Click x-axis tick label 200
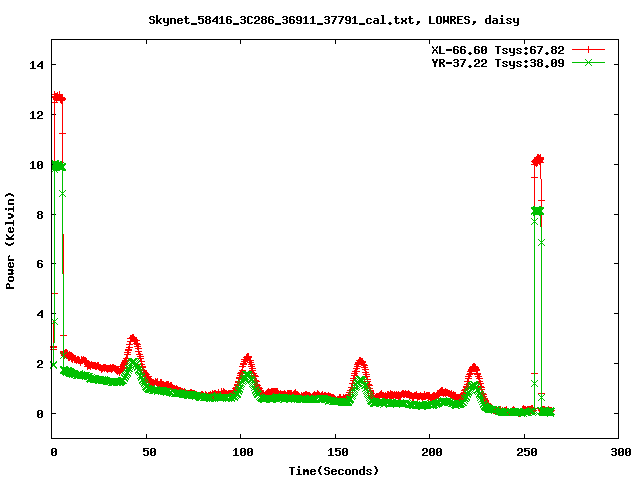Screen dimensions: 640x480 (x=432, y=452)
